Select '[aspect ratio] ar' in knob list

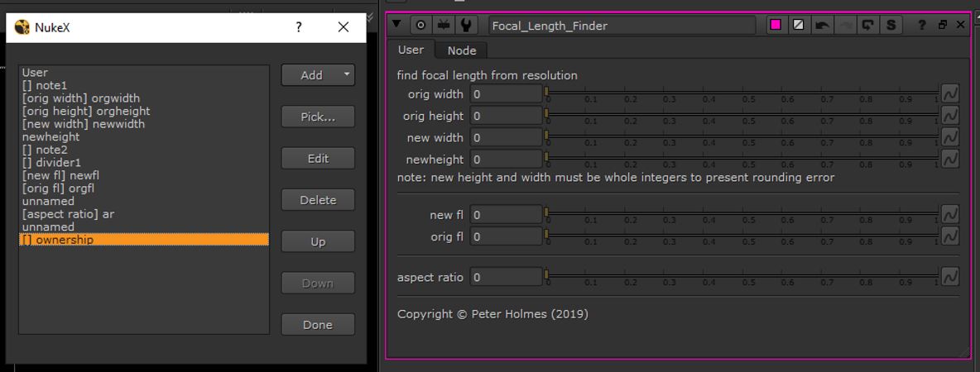[68, 214]
